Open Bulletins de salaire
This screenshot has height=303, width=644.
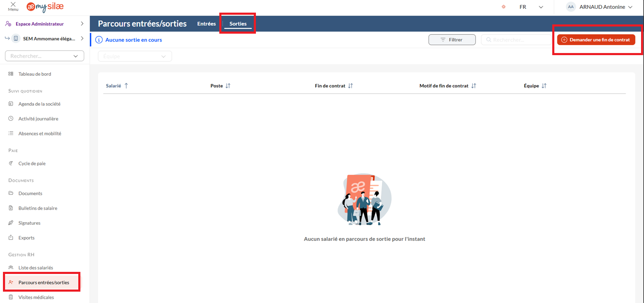(x=37, y=208)
